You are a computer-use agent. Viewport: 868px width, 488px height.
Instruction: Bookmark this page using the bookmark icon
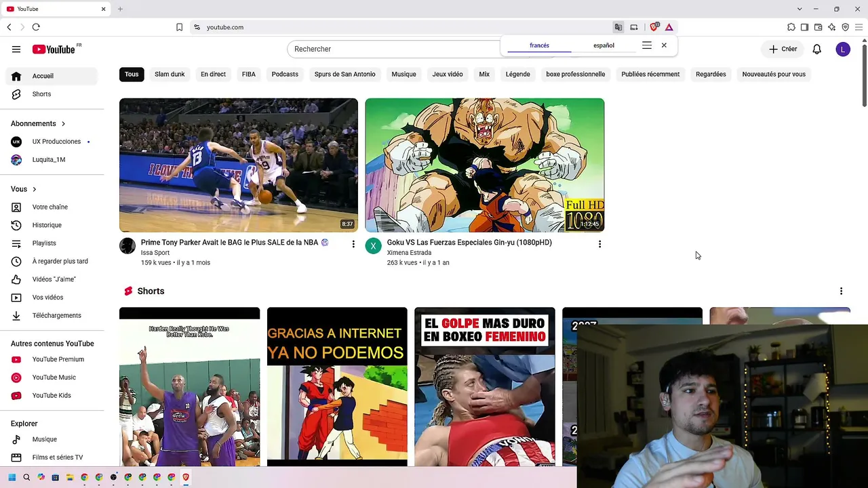point(179,27)
